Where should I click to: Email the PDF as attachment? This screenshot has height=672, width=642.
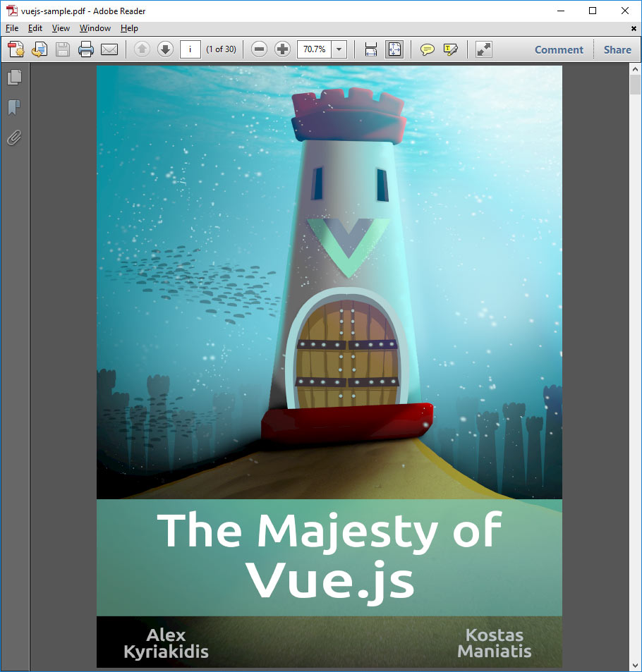pos(108,49)
